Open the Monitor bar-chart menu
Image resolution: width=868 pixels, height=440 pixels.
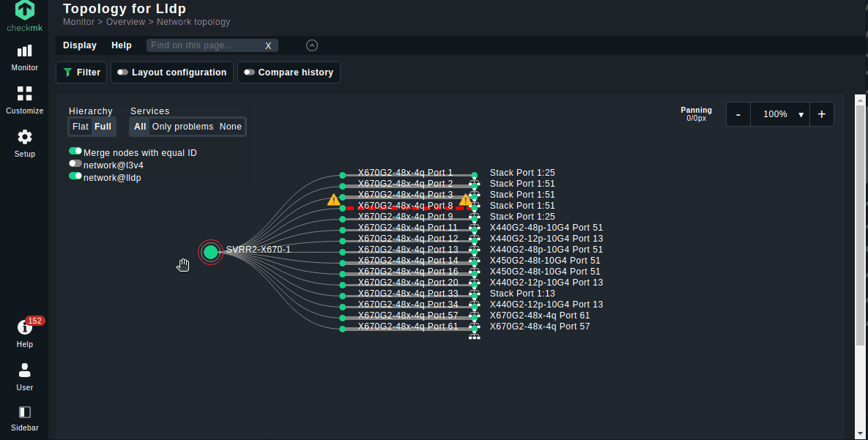[24, 51]
